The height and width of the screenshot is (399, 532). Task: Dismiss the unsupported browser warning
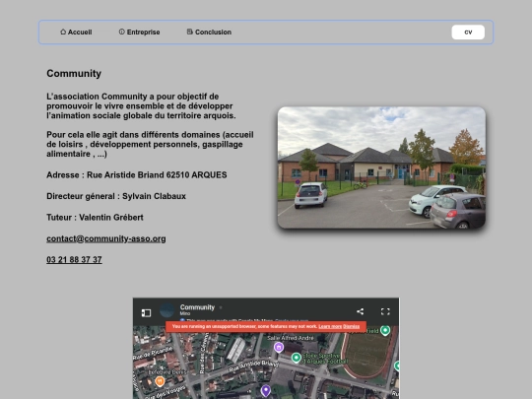pyautogui.click(x=351, y=326)
